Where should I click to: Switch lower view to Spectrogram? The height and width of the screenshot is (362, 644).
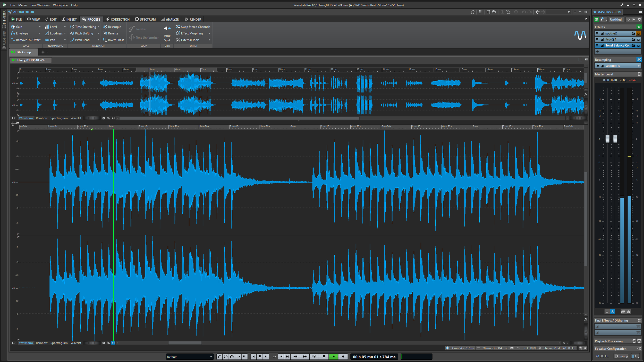pyautogui.click(x=59, y=343)
